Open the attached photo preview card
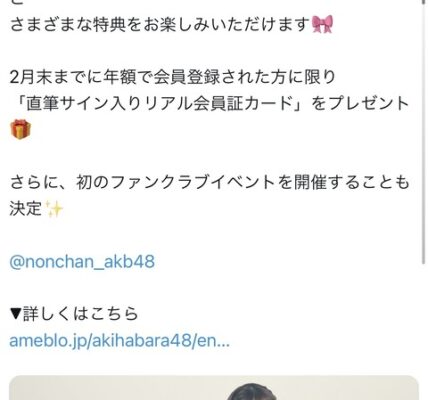The image size is (428, 400). pos(214,388)
